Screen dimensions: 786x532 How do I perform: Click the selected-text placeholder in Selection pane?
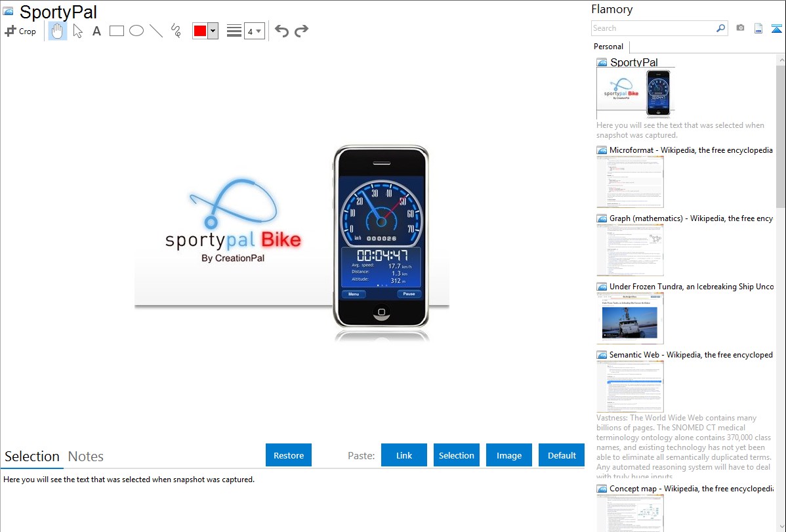pos(129,480)
